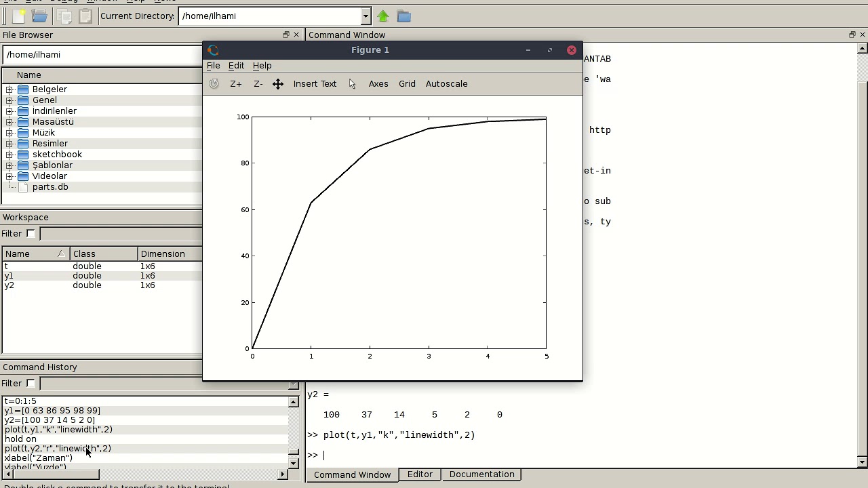The height and width of the screenshot is (488, 868).
Task: Sort Workspace by Class column
Action: pos(103,254)
